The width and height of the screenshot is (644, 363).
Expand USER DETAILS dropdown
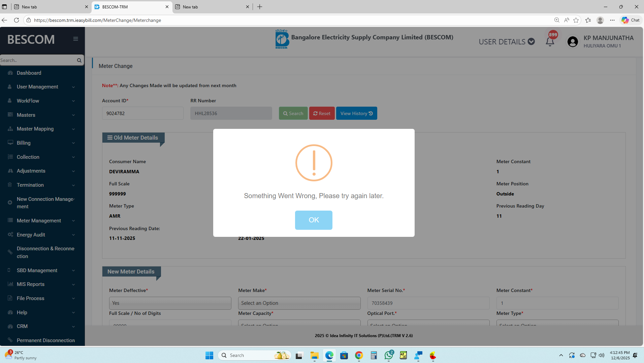(507, 42)
